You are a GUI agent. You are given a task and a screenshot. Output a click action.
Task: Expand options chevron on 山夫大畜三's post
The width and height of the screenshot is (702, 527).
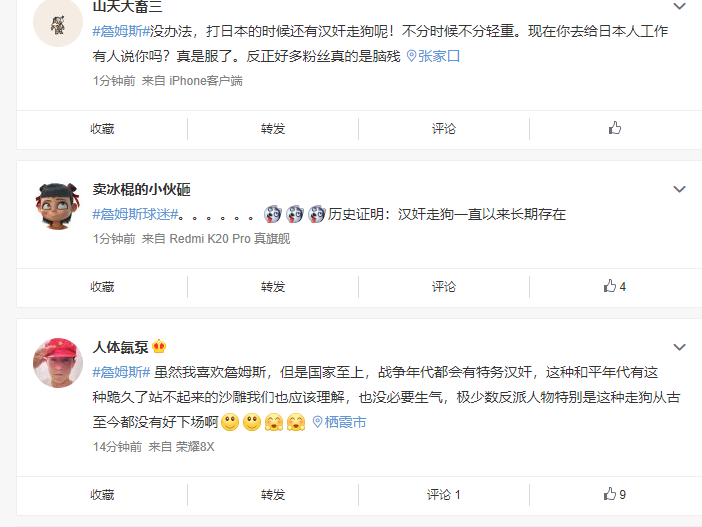click(x=680, y=6)
